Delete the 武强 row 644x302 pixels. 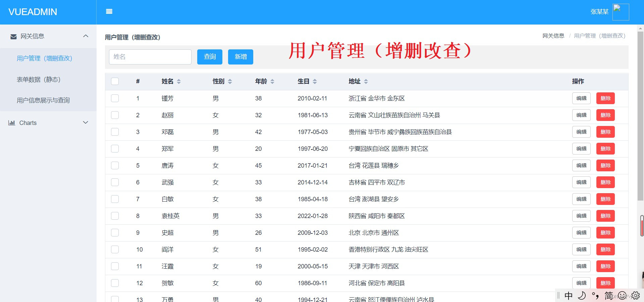[605, 182]
